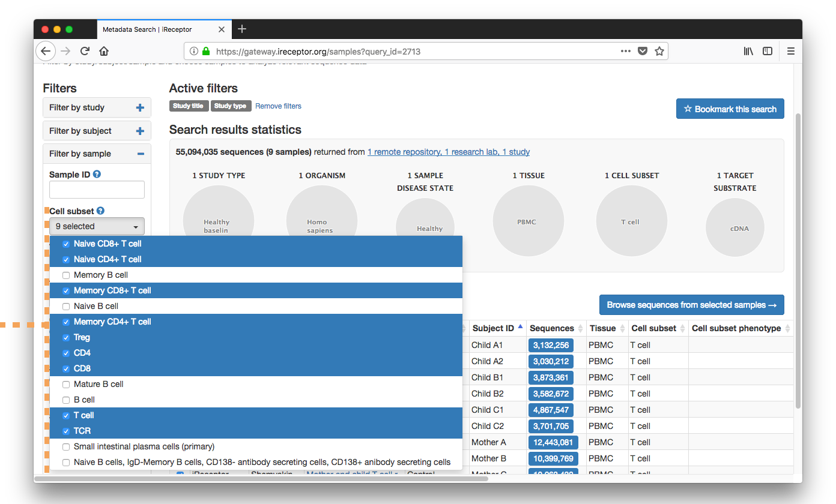836x504 pixels.
Task: Open Child C1 sequences count 4,867,547
Action: [x=551, y=410]
